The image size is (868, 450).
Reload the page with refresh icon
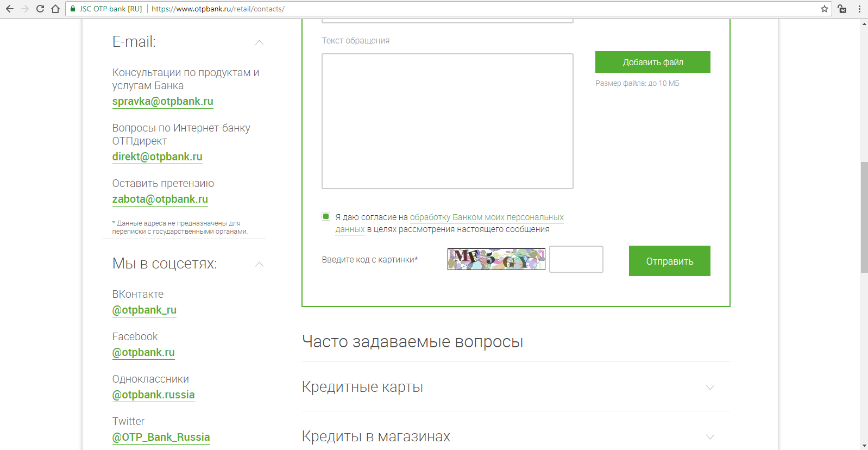coord(40,9)
